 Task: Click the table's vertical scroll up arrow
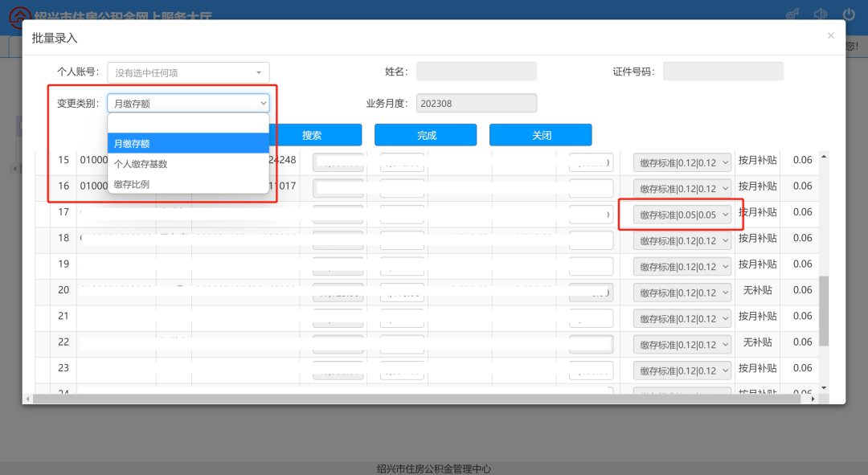point(824,157)
